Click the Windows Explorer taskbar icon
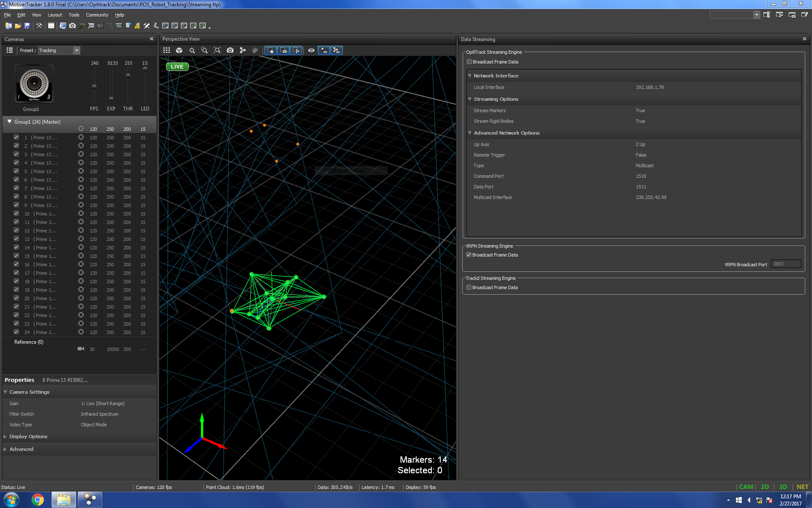 click(64, 500)
